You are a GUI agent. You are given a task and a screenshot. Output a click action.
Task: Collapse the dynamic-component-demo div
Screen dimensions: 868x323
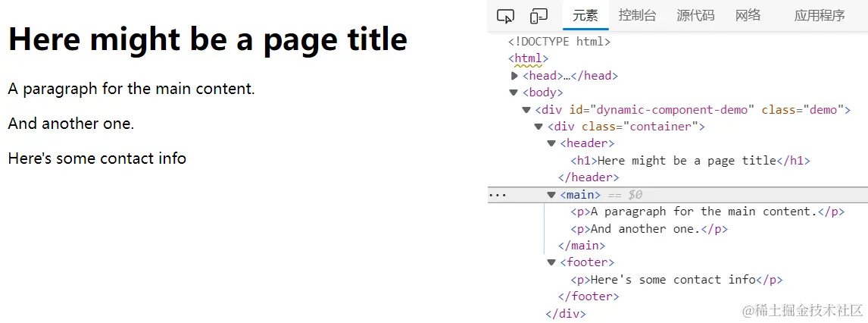pos(526,110)
